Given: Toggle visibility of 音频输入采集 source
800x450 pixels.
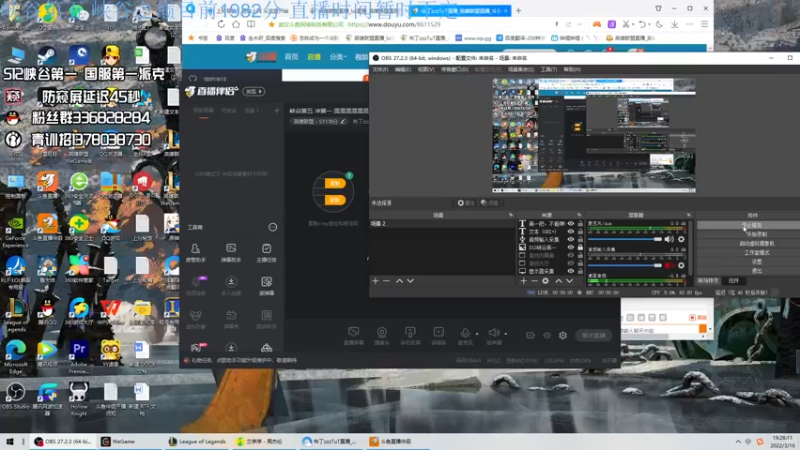Looking at the screenshot, I should [x=571, y=239].
